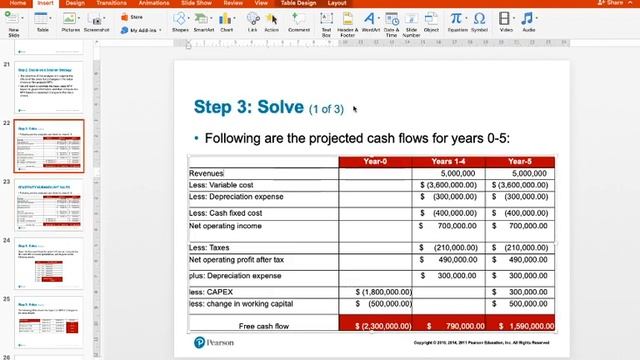This screenshot has width=640, height=360.
Task: Expand the Chart dropdown arrow
Action: point(234,18)
